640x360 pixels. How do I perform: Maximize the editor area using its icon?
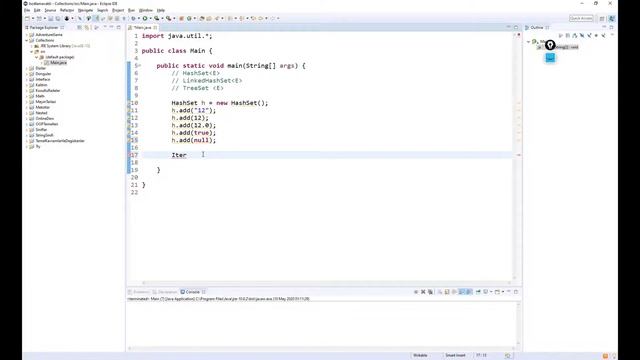pos(516,27)
